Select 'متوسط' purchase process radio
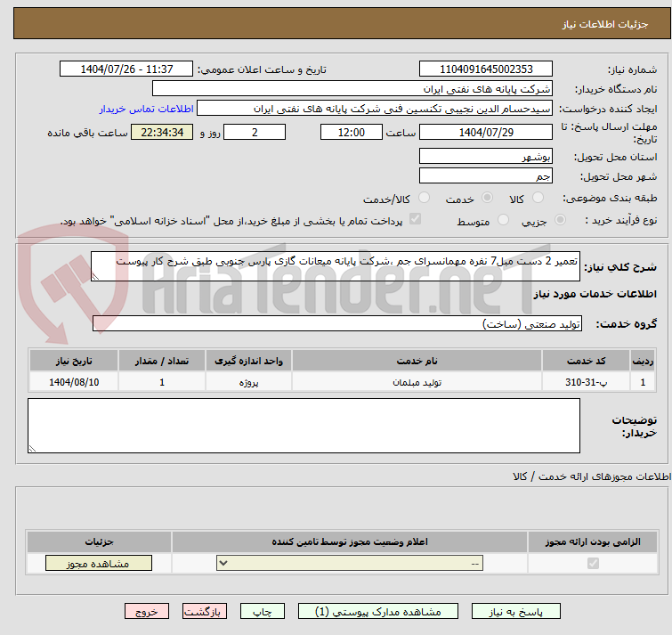Viewport: 672px width, 635px height. pyautogui.click(x=504, y=220)
